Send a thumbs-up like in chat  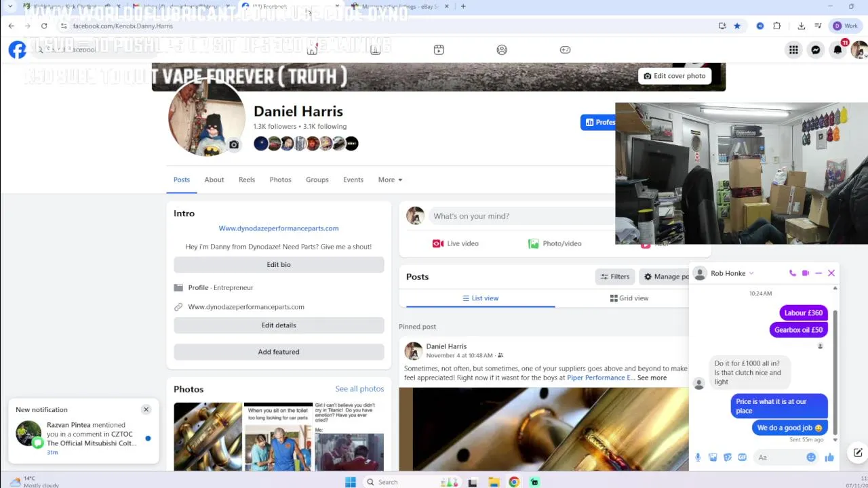click(829, 457)
